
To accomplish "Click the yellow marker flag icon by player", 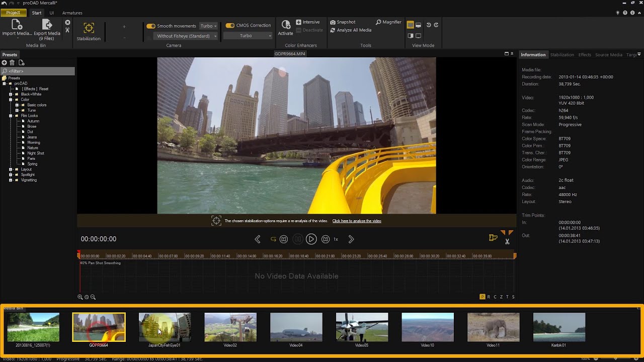I will point(493,238).
